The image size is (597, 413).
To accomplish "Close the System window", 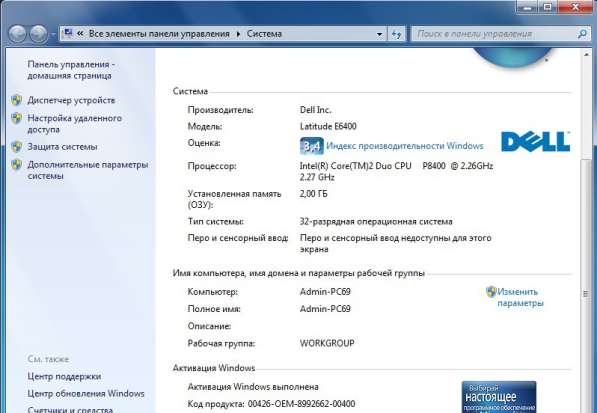I will [575, 6].
